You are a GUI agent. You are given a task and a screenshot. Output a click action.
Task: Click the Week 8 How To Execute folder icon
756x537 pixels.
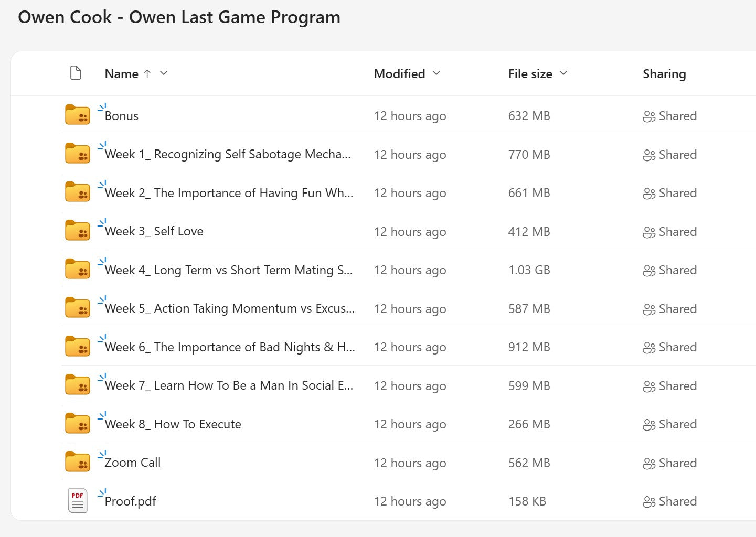(x=77, y=423)
